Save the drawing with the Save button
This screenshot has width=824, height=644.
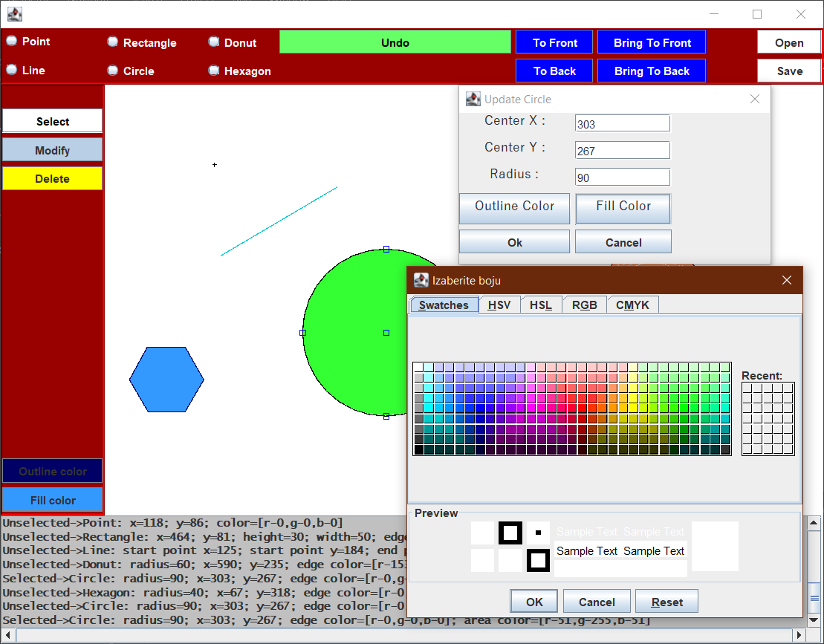tap(789, 71)
